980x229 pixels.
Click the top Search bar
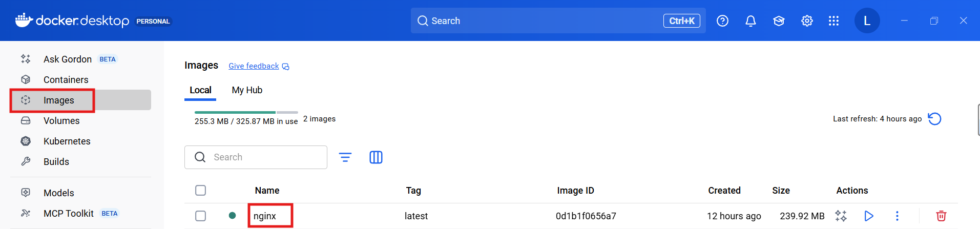pos(558,21)
